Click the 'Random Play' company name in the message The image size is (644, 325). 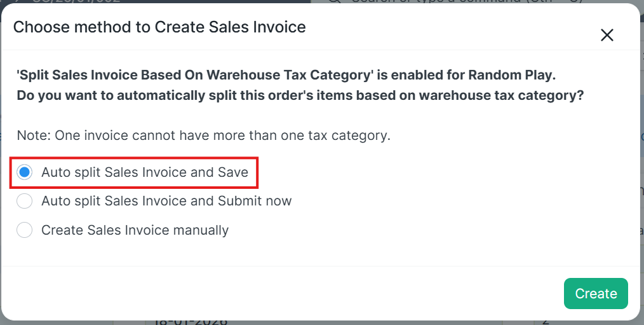pos(511,75)
